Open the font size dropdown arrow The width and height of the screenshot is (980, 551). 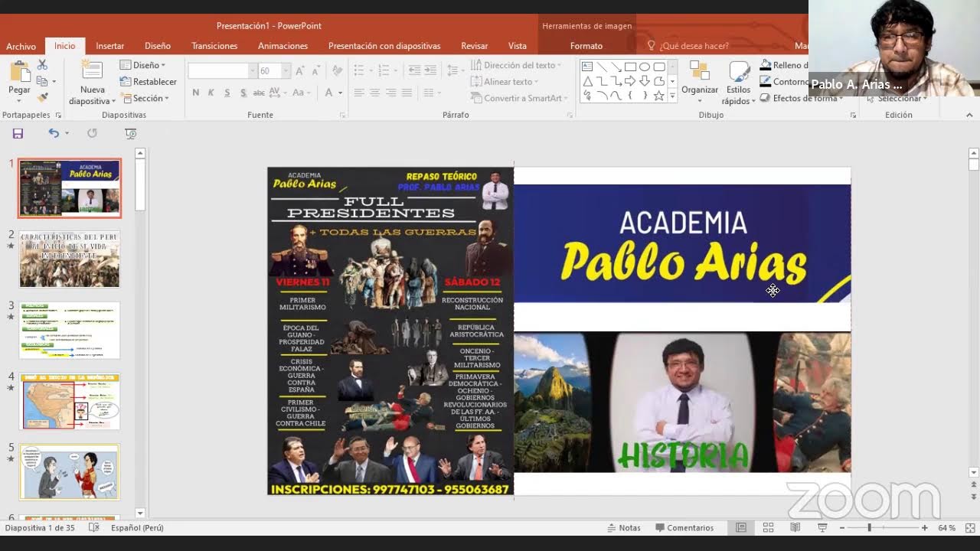click(286, 70)
